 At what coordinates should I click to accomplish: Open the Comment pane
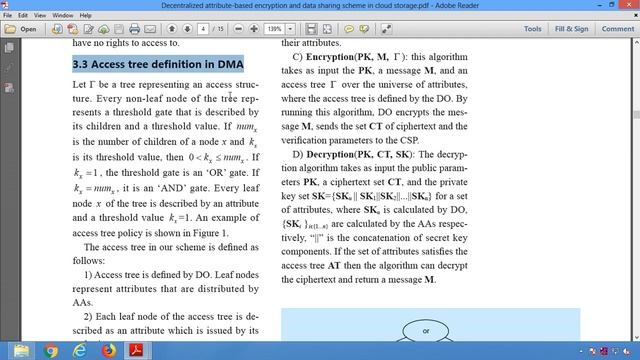pyautogui.click(x=618, y=29)
